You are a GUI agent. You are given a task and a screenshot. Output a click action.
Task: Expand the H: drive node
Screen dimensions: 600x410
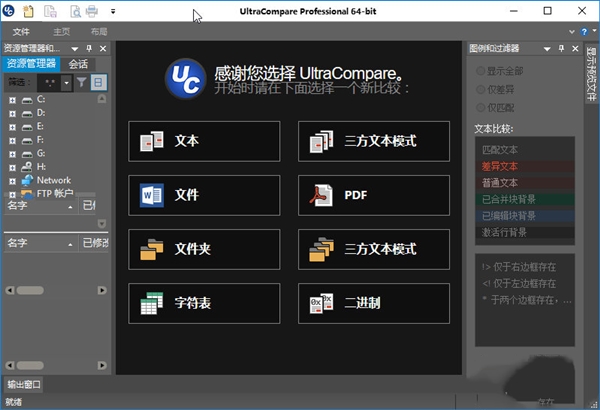[x=12, y=168]
